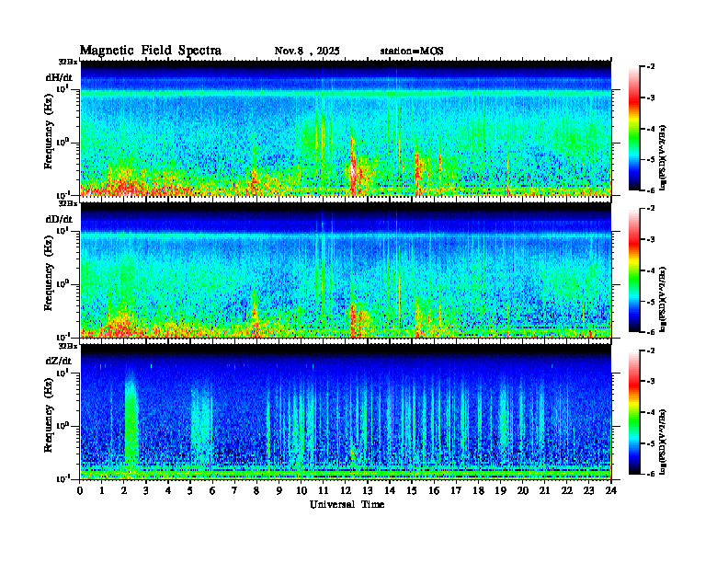Click hour 4 on the Universal Time axis

[x=168, y=491]
